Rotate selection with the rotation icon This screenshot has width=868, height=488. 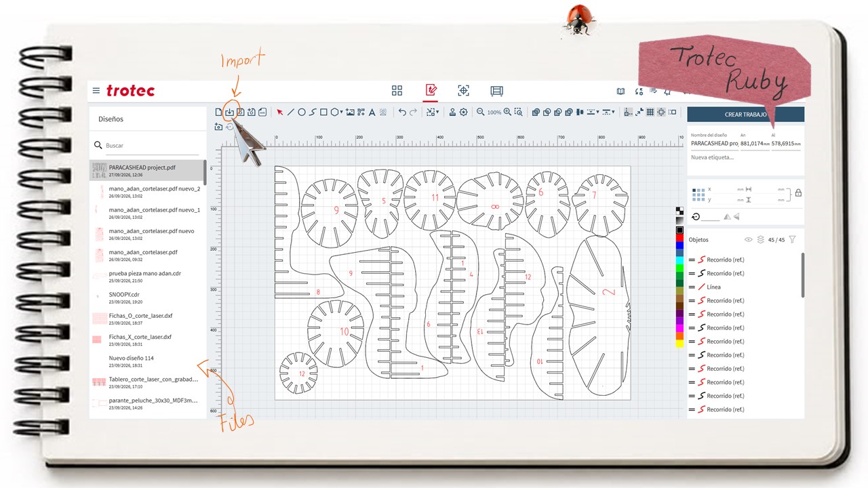tap(696, 217)
